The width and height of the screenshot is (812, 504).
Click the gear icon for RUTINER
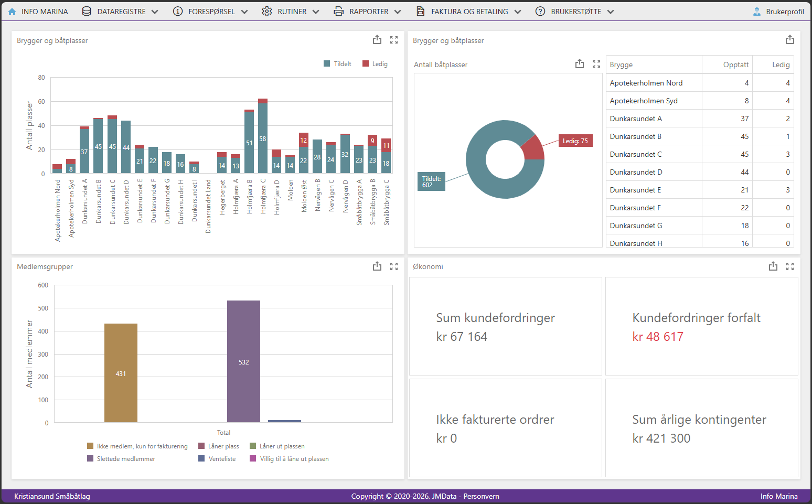(267, 12)
